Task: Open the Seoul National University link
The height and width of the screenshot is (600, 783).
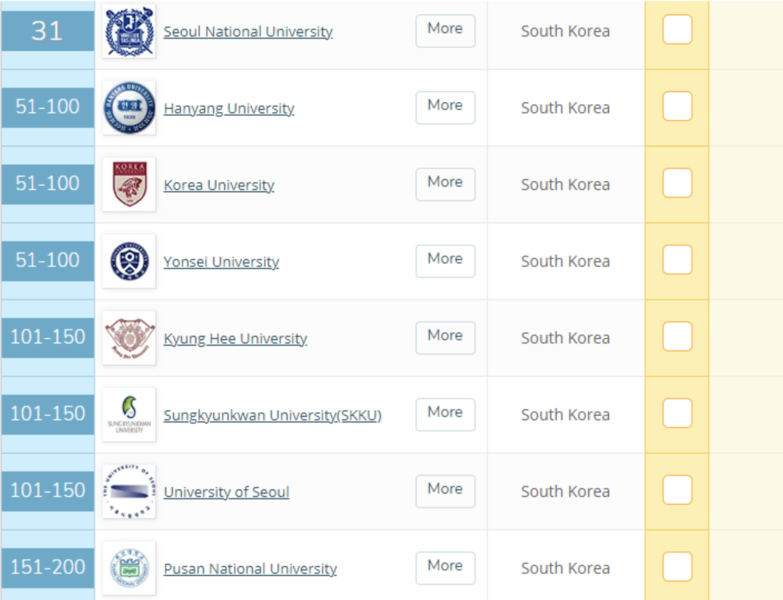Action: (248, 31)
